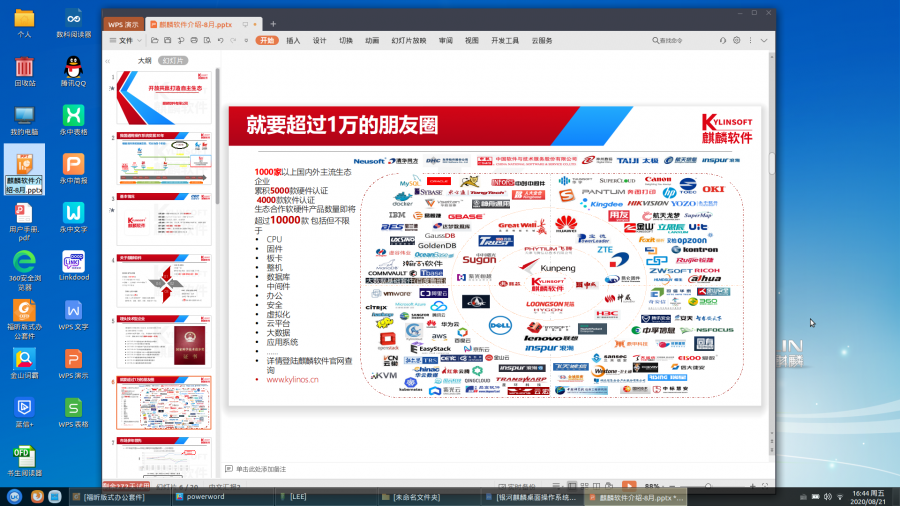Open the 幻灯片放映 tab
The width and height of the screenshot is (900, 506).
point(409,41)
